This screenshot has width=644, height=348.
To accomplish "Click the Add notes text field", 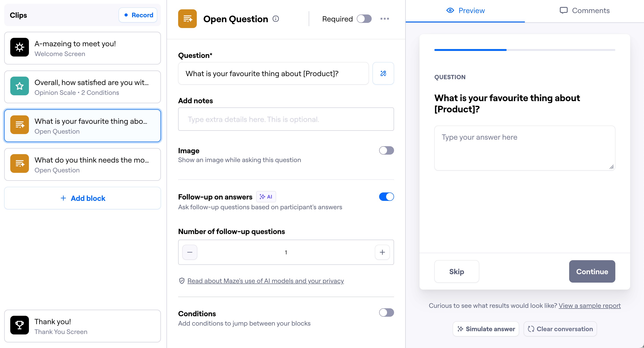I will coord(286,119).
